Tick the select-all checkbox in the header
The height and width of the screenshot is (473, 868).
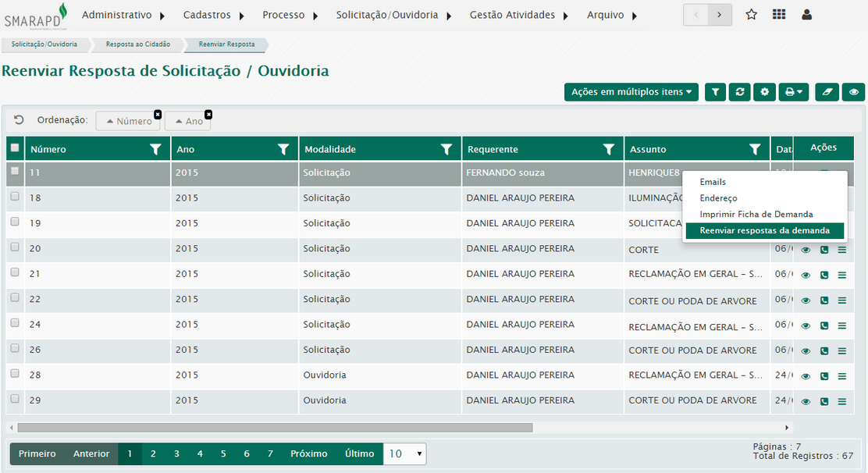point(14,148)
